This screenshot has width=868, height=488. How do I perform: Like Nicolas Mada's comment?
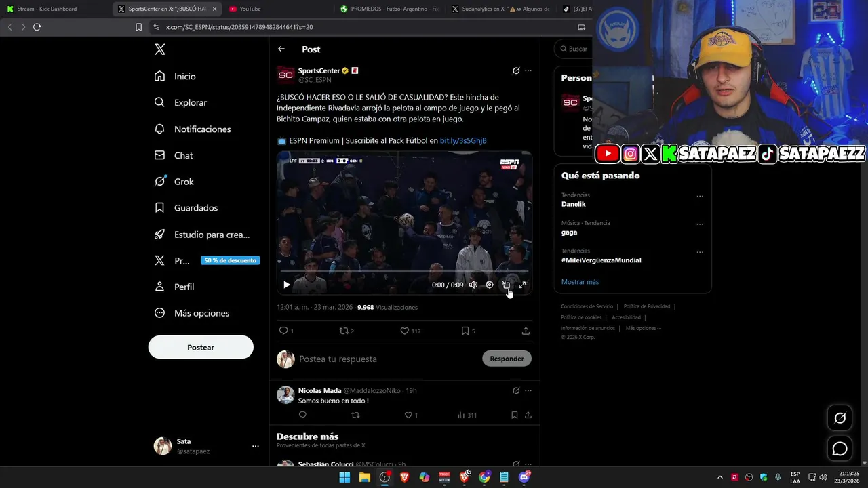coord(408,415)
